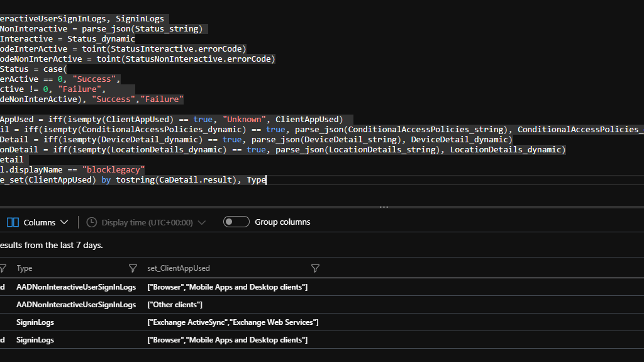Viewport: 644px width, 362px height.
Task: Open the Columns dropdown chevron
Action: (x=64, y=222)
